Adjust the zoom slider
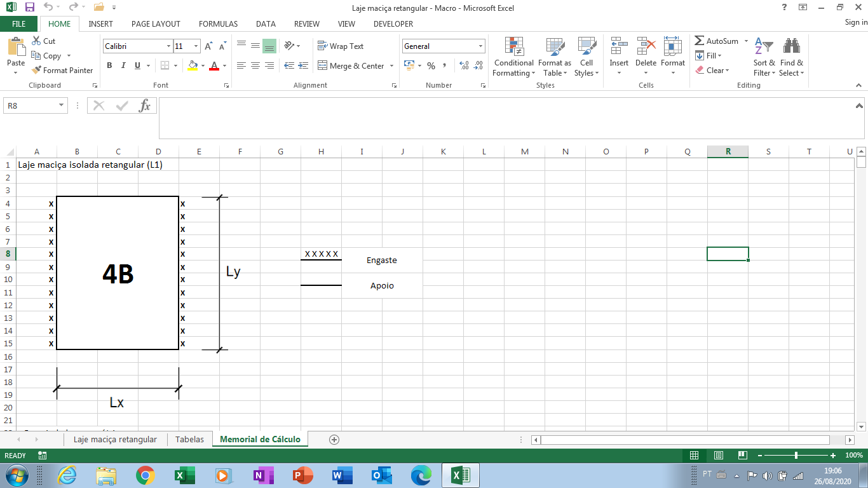Screen dimensions: 868x488 [796, 455]
